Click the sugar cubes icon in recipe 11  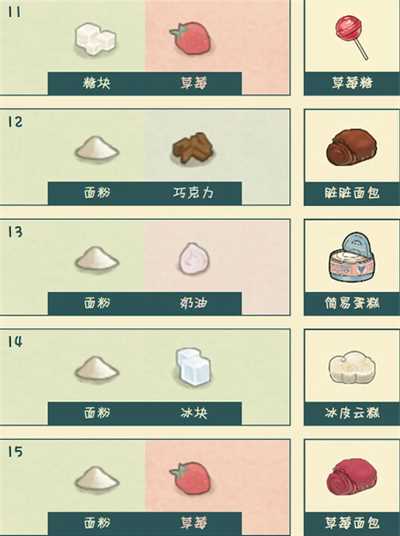pos(96,39)
